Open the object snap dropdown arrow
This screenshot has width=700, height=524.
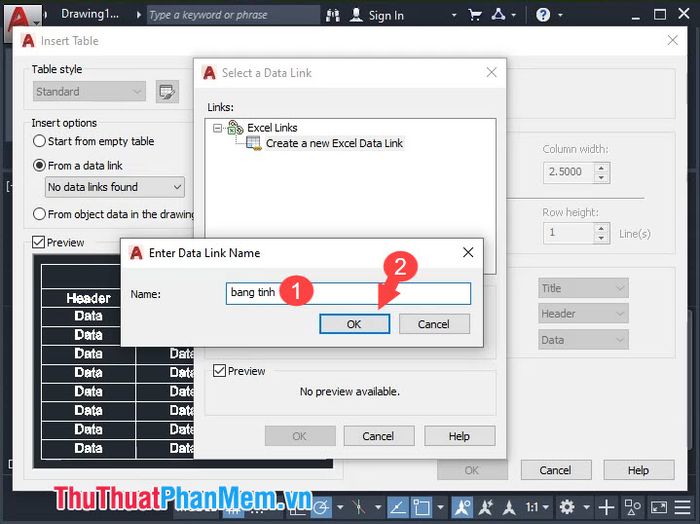tap(441, 507)
